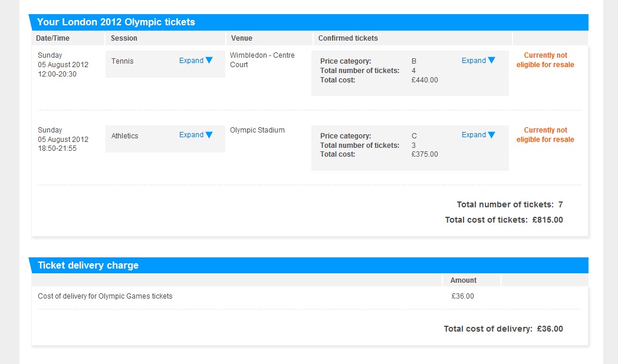The width and height of the screenshot is (618, 364).
Task: Open Expand link for £375.00 Athletics tickets
Action: tap(474, 135)
